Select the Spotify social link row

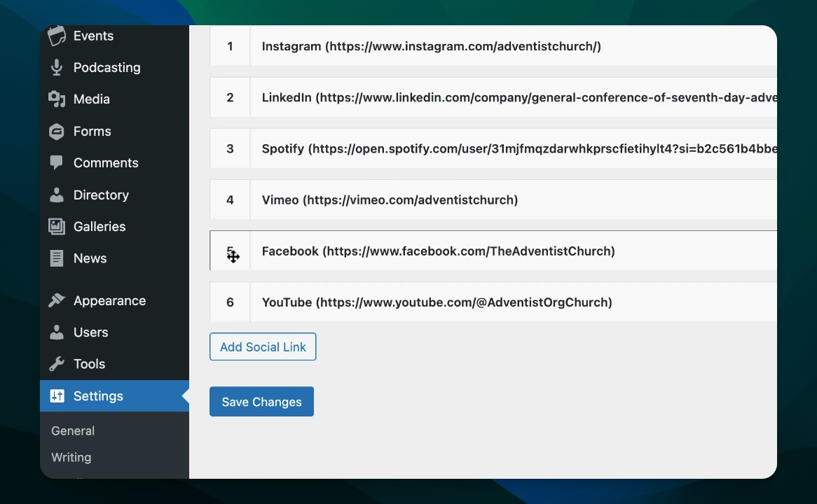point(493,148)
